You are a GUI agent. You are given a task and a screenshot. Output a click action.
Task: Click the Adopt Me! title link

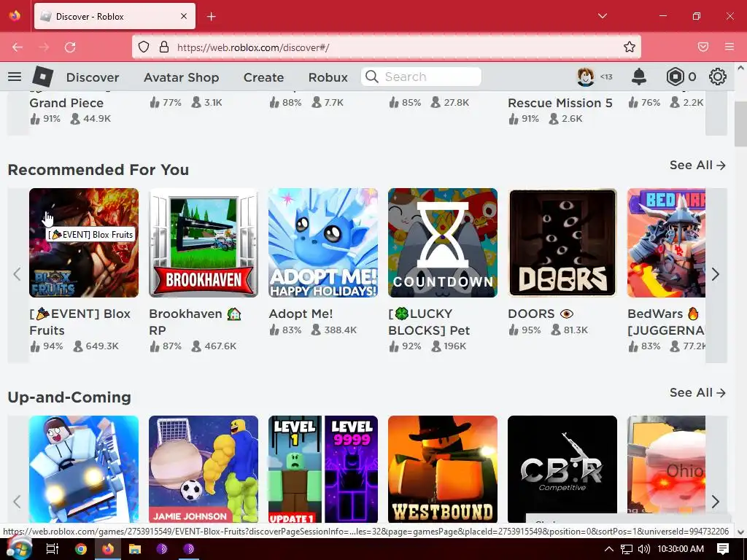click(x=301, y=314)
